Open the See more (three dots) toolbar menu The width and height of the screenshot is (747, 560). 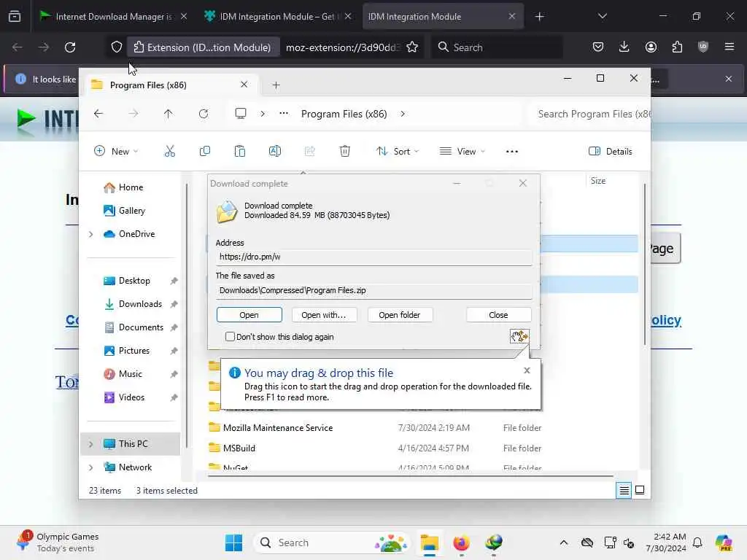coord(511,152)
